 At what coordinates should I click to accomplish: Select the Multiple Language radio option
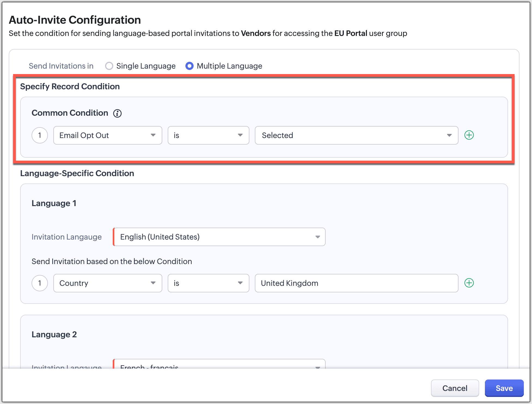click(189, 66)
